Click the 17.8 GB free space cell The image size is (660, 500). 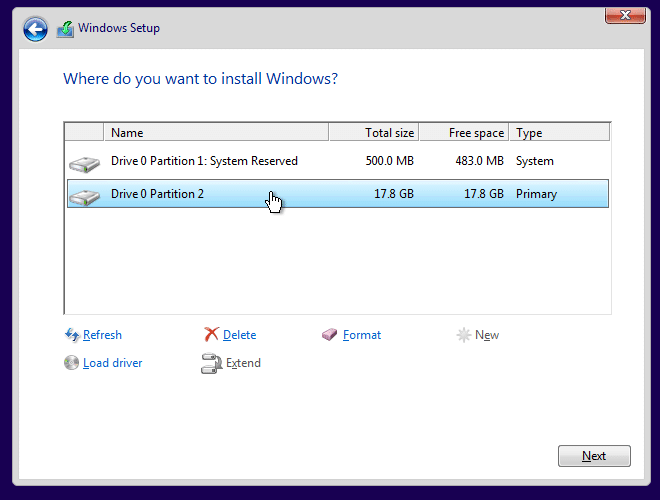coord(484,194)
